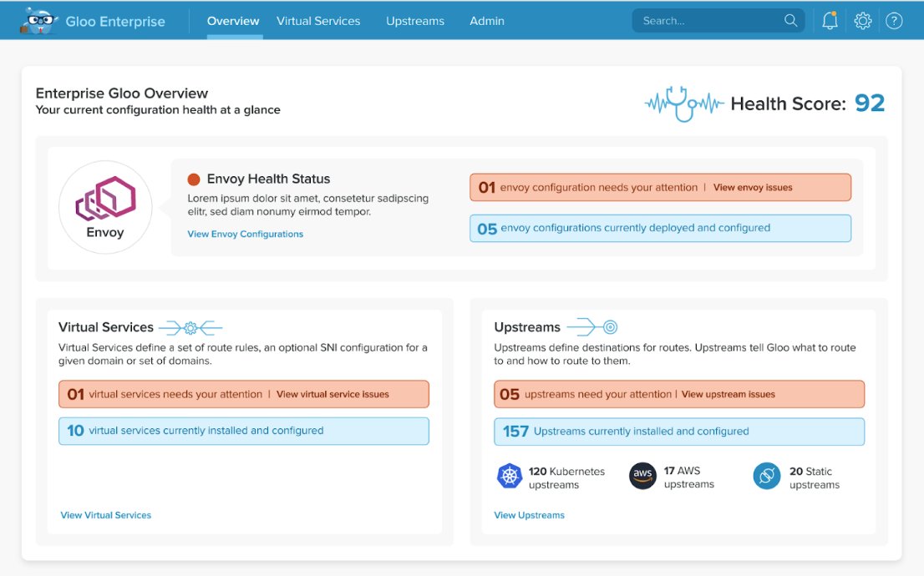Click the orange Envoy health status dot
Screen dimensions: 924x576
193,179
